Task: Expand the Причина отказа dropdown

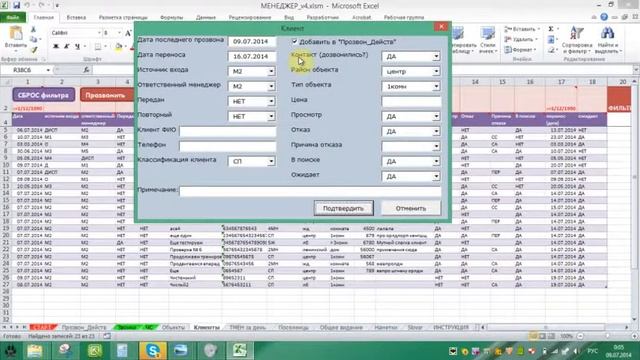Action: 436,146
